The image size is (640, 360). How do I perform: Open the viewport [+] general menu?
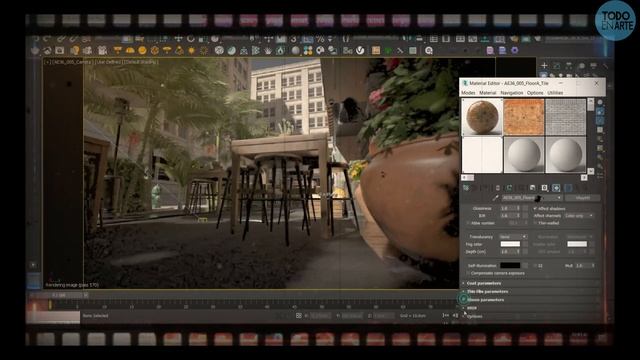(48, 62)
